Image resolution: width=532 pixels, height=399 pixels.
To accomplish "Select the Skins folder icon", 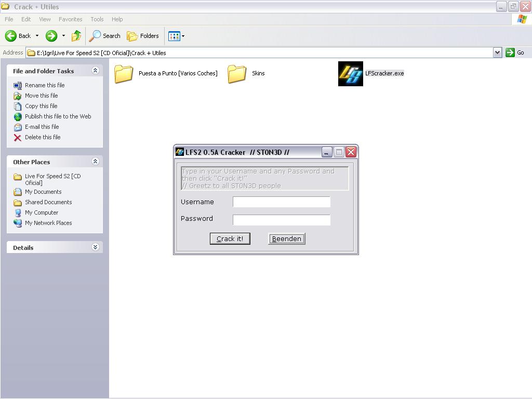I will pyautogui.click(x=237, y=74).
